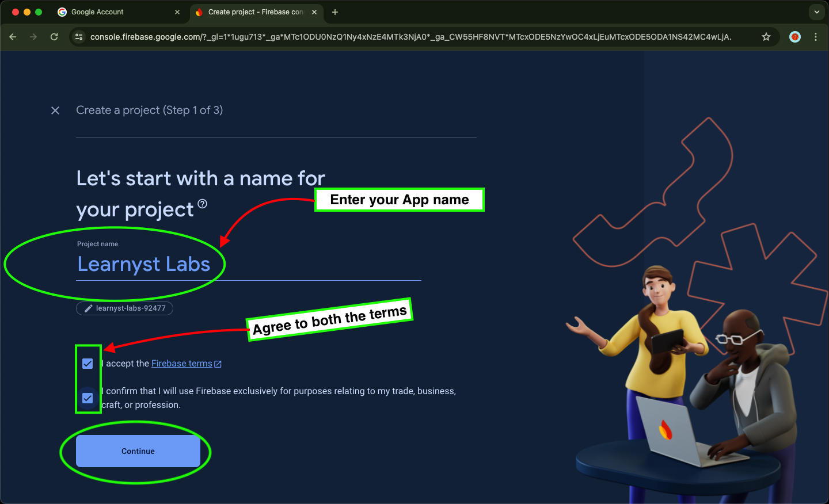Uncheck the trade and business use confirmation

pyautogui.click(x=88, y=398)
